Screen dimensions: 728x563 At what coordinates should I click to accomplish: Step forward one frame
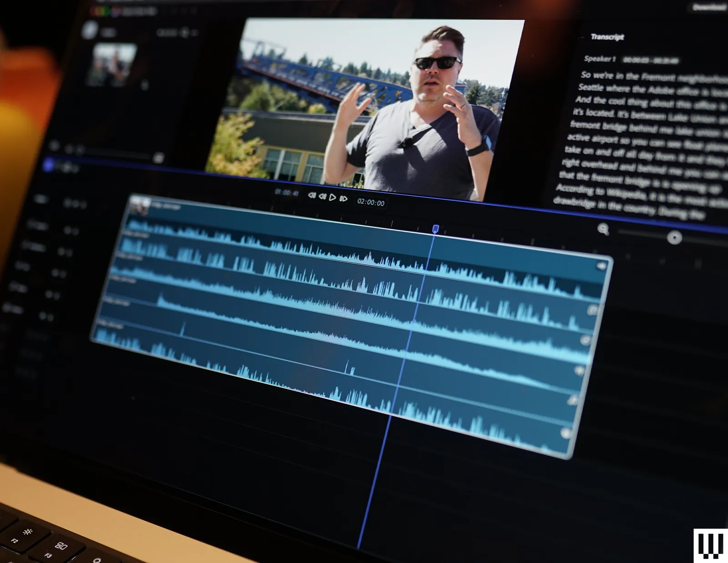tap(344, 198)
